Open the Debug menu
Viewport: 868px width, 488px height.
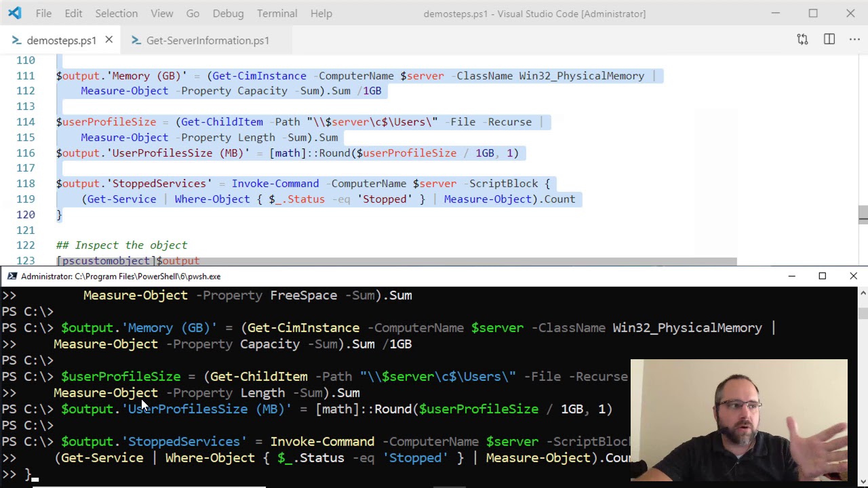pos(228,14)
